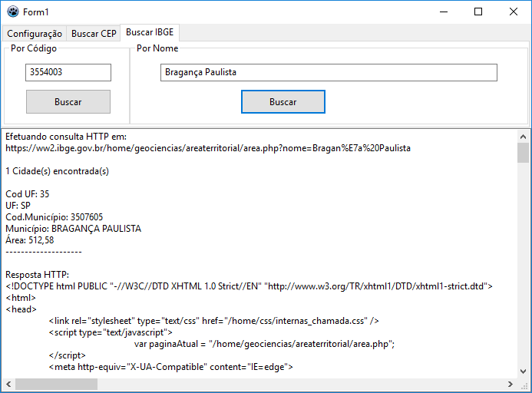
Task: Focus the Por Código input field
Action: click(x=68, y=72)
